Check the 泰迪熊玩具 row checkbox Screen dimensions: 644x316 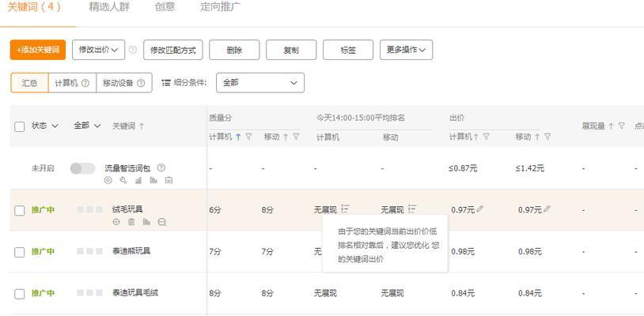19,252
